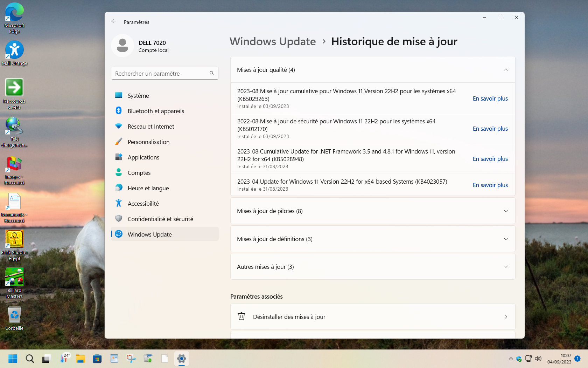Click the Paramètres associés heading
The height and width of the screenshot is (368, 588).
(257, 297)
